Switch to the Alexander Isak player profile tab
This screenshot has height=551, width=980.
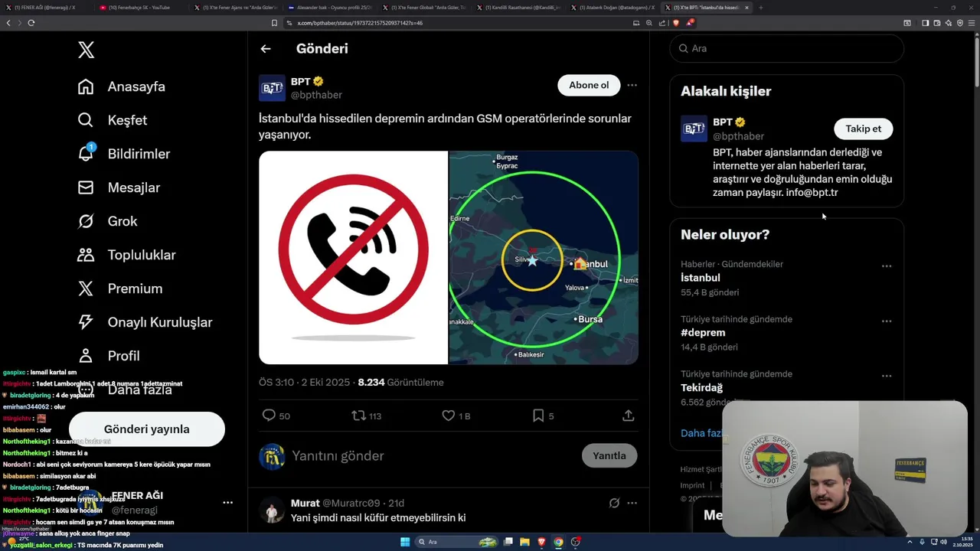tap(329, 8)
